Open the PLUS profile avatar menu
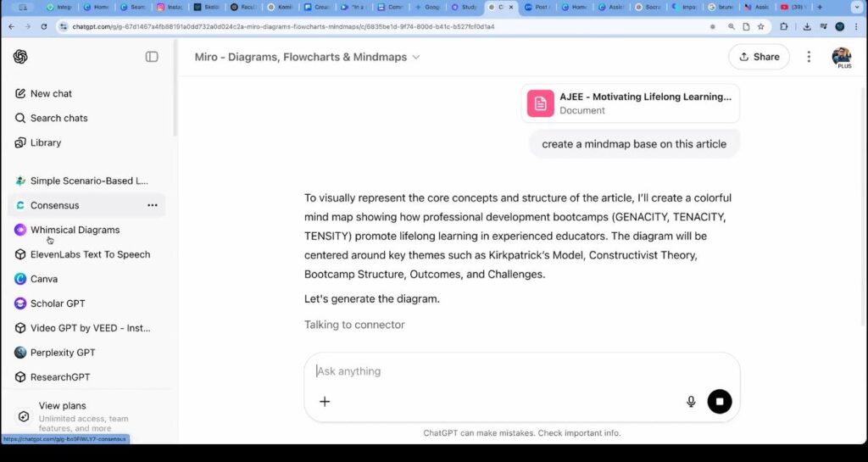This screenshot has width=868, height=462. (842, 57)
